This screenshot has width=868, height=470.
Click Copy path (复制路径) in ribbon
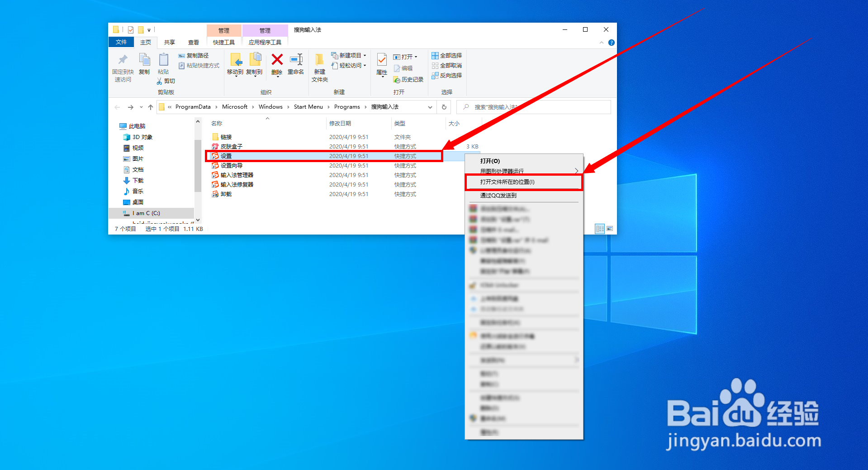pyautogui.click(x=194, y=56)
